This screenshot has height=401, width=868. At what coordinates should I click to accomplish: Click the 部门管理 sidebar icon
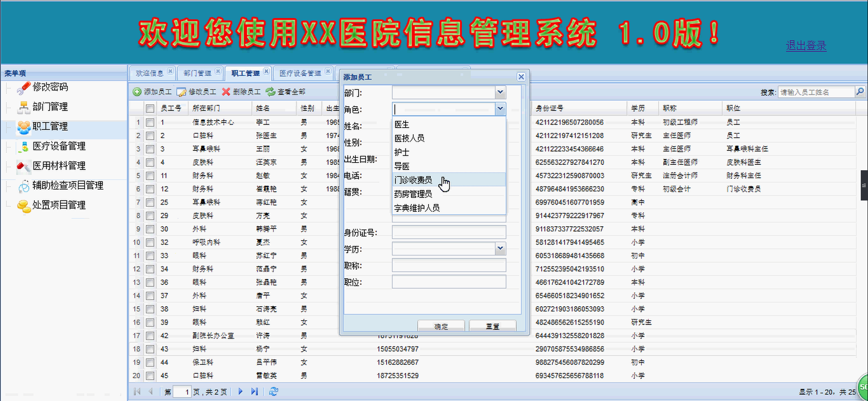24,107
